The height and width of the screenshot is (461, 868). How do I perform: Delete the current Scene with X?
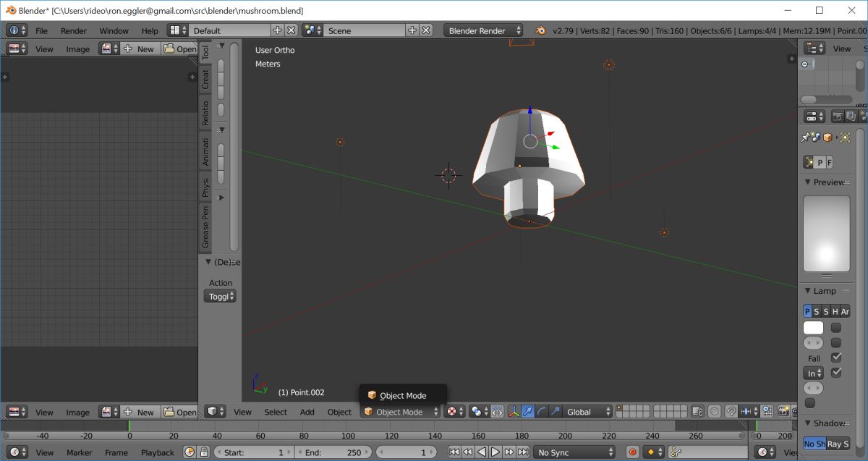click(x=426, y=30)
